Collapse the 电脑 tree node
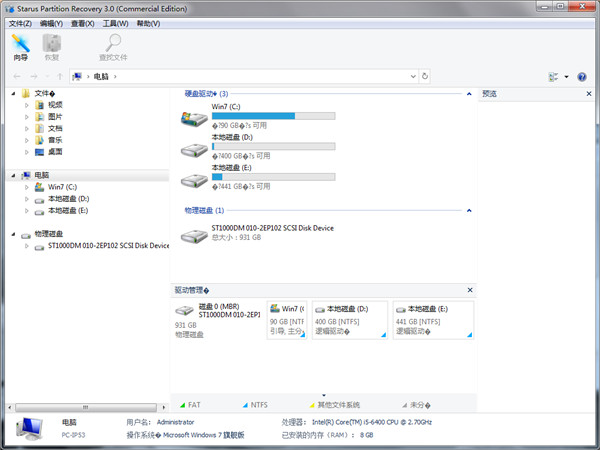Screen dimensions: 600x450 click(13, 175)
